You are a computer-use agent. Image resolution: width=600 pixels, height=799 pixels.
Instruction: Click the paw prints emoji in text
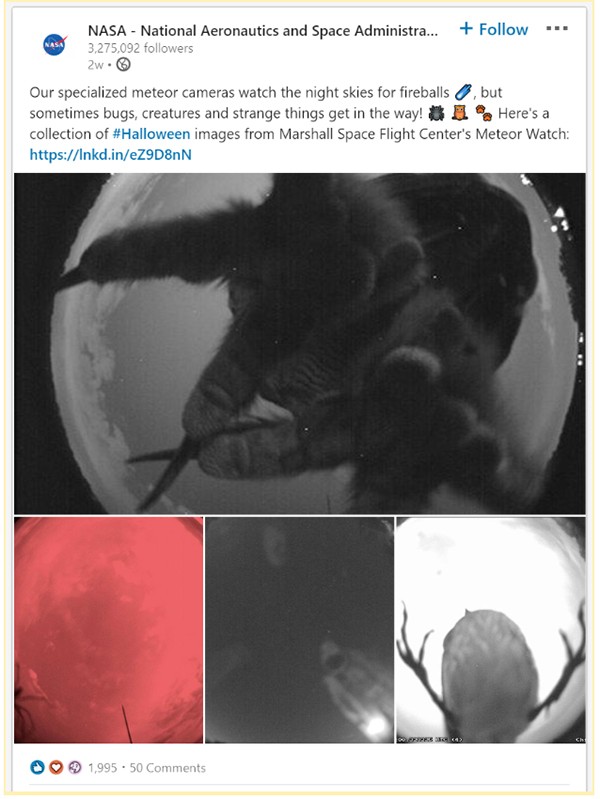click(x=484, y=113)
